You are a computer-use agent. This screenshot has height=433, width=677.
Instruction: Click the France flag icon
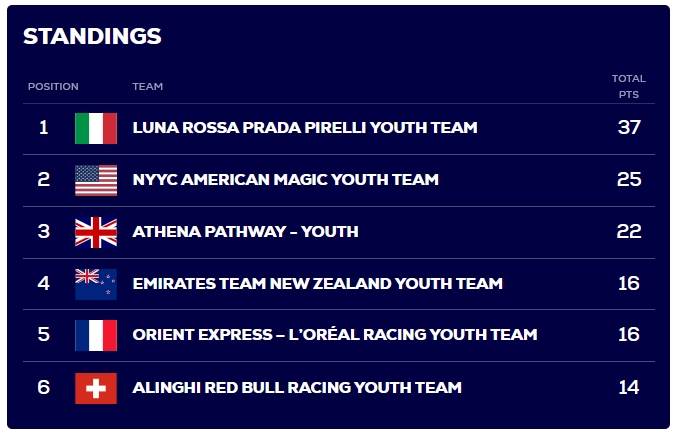pos(96,335)
